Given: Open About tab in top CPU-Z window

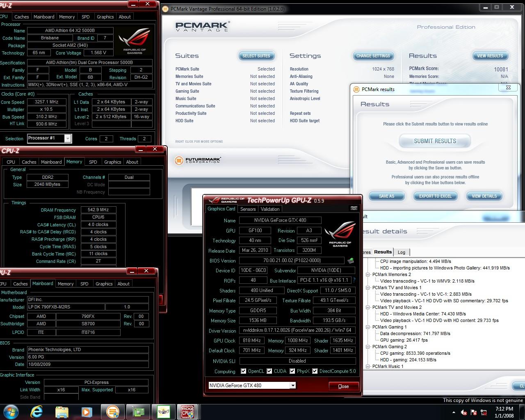Looking at the screenshot, I should (125, 17).
